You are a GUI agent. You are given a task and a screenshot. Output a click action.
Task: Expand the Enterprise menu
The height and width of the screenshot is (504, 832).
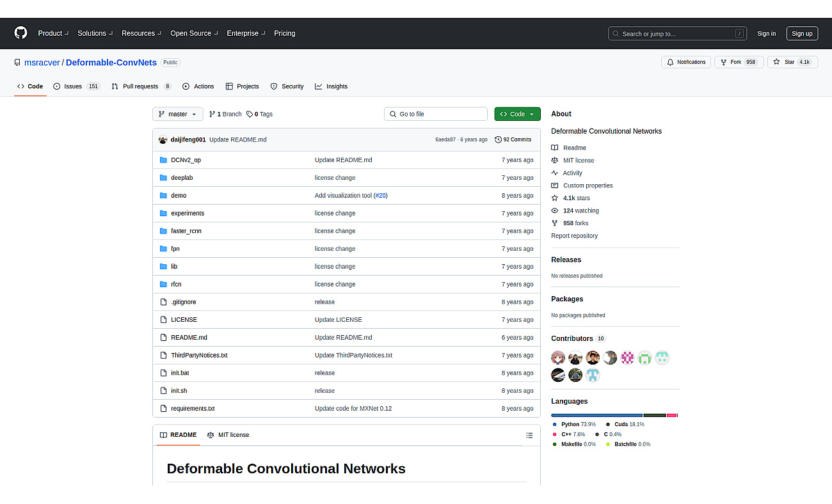click(246, 33)
